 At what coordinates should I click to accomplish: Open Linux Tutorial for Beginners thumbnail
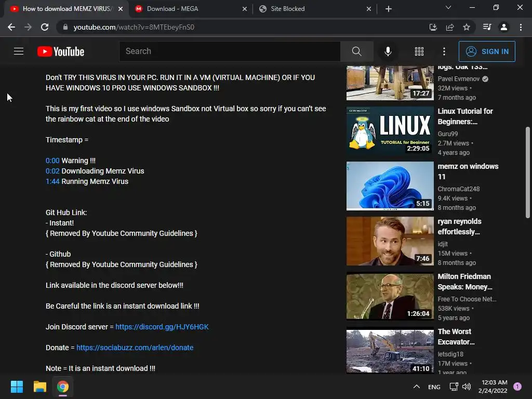click(390, 130)
